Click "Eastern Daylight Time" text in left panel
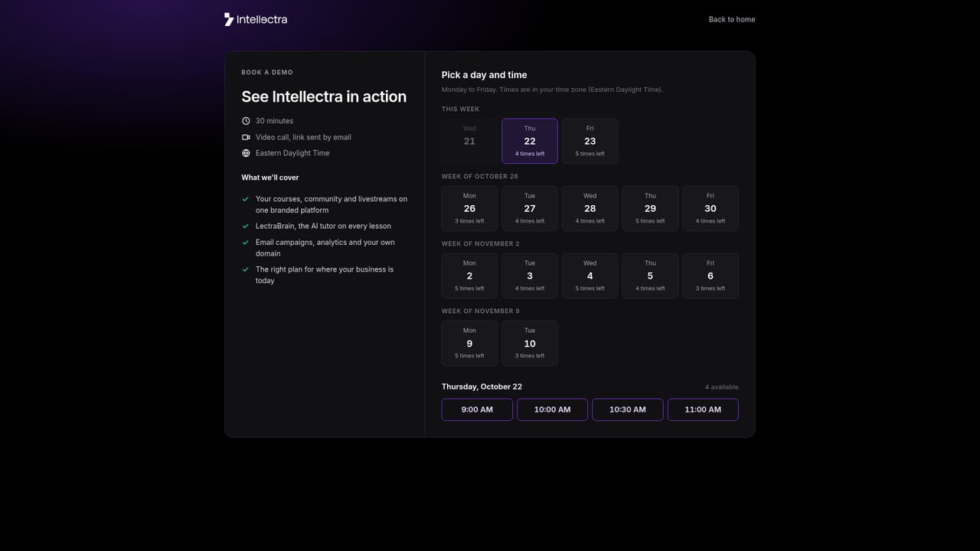The width and height of the screenshot is (980, 551). pos(292,153)
